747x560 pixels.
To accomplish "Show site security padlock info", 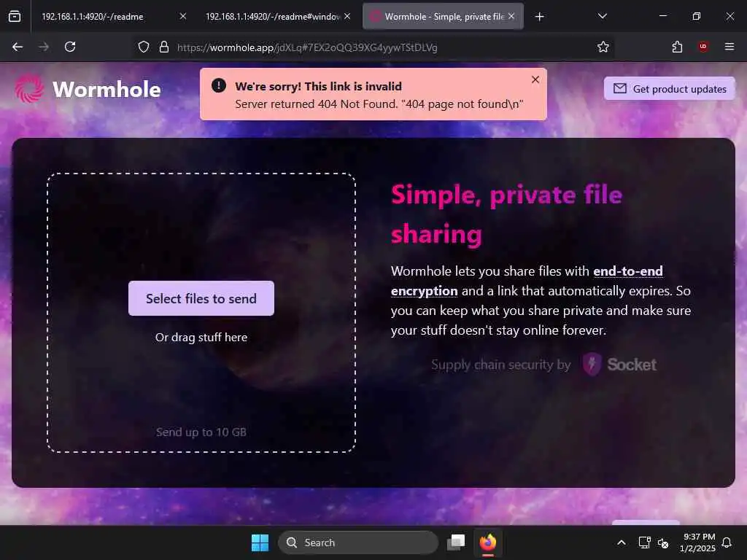I will (x=164, y=47).
